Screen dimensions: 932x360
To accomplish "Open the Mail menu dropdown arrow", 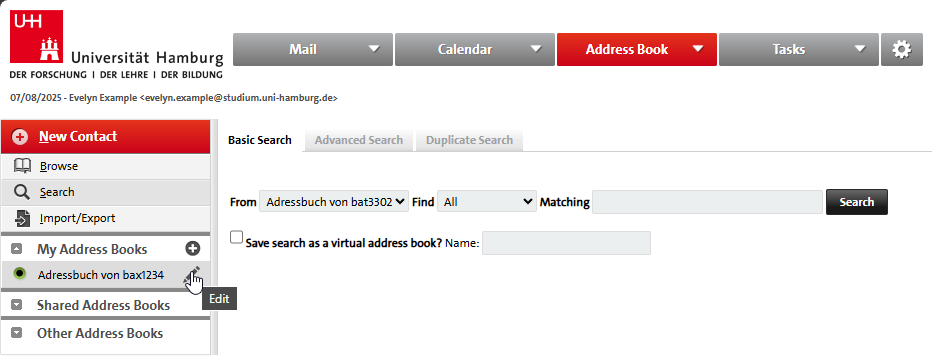I will [x=374, y=49].
